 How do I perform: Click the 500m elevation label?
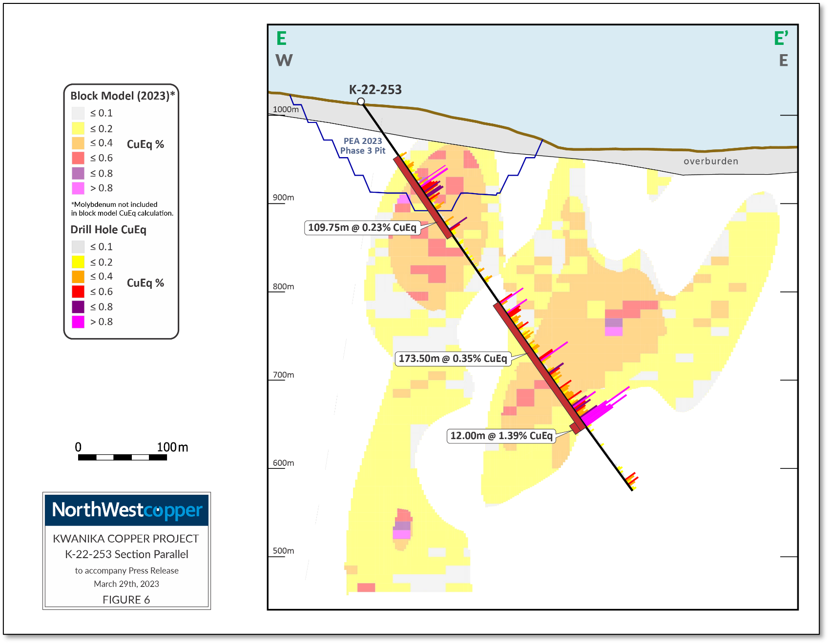click(283, 551)
